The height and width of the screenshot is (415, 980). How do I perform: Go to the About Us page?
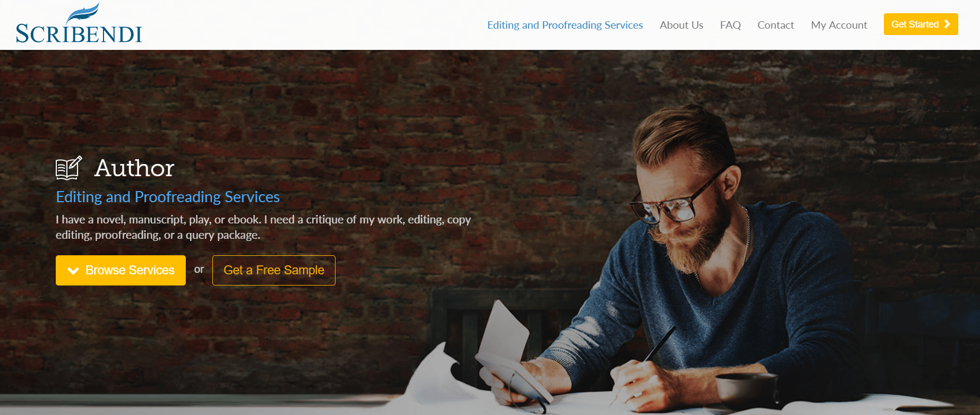click(681, 25)
